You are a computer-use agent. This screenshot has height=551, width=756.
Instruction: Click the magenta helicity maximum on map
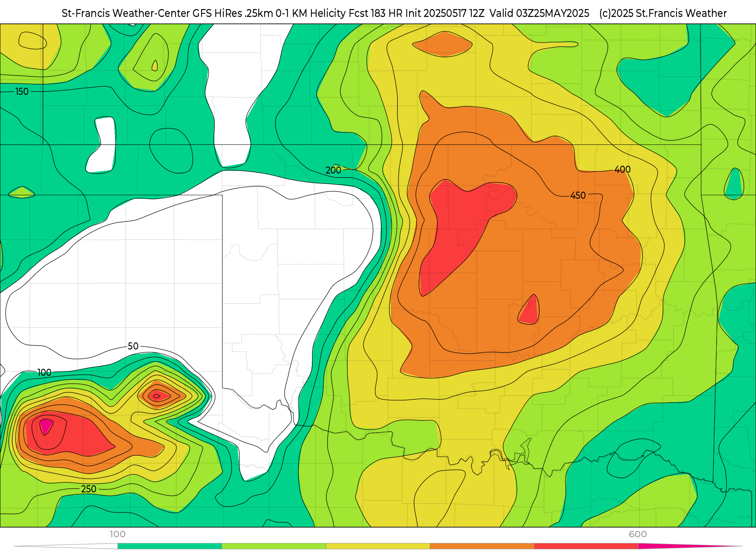coord(46,426)
